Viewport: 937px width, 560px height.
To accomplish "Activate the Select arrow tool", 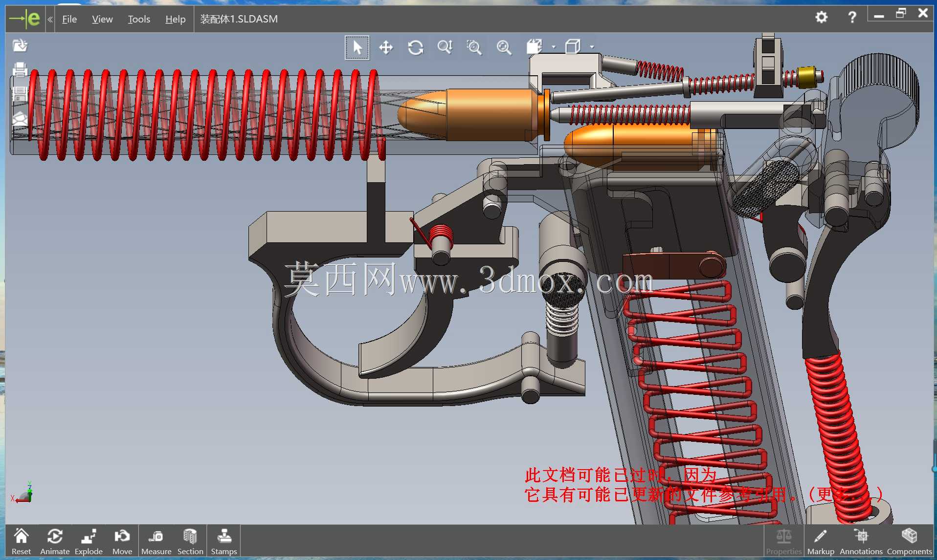I will 357,47.
